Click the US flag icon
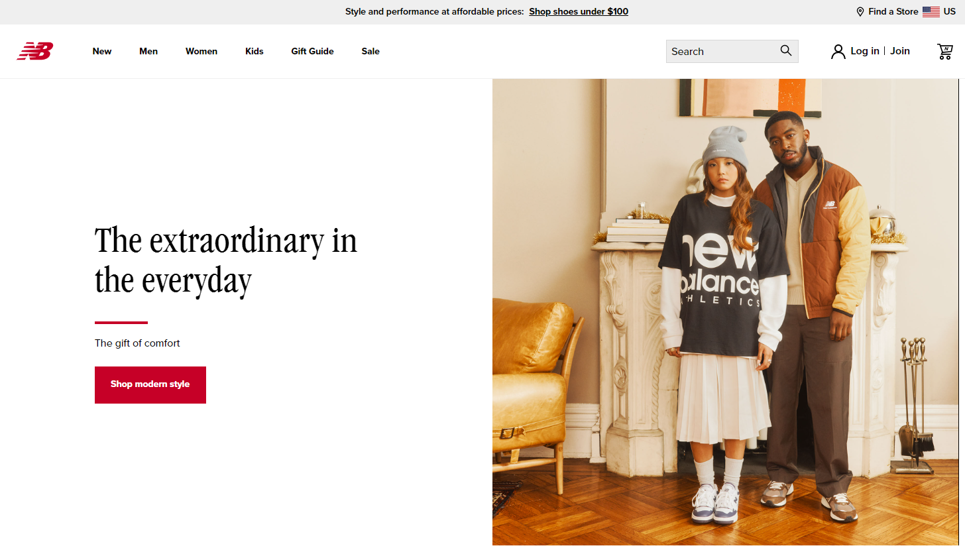The width and height of the screenshot is (965, 560). coord(931,11)
